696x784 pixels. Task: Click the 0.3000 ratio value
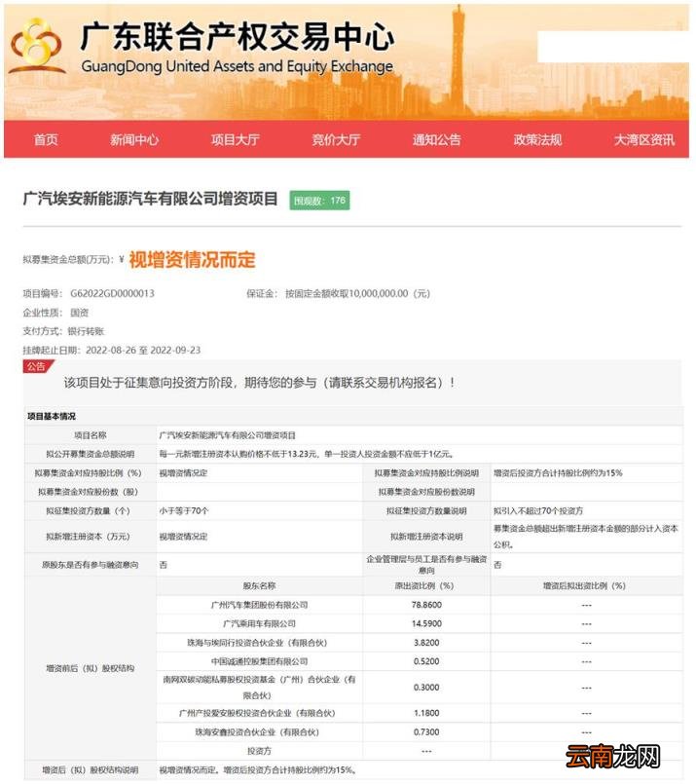(426, 688)
